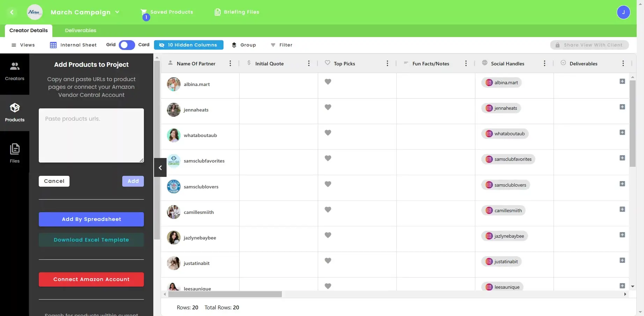Toggle the Grid/Card view switch
Screen dimensions: 644x316
[126, 45]
